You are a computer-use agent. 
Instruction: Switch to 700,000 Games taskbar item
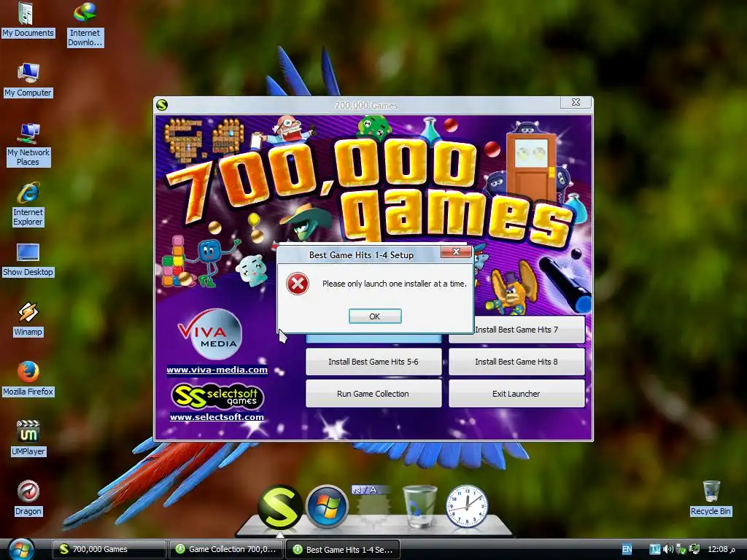tap(109, 550)
